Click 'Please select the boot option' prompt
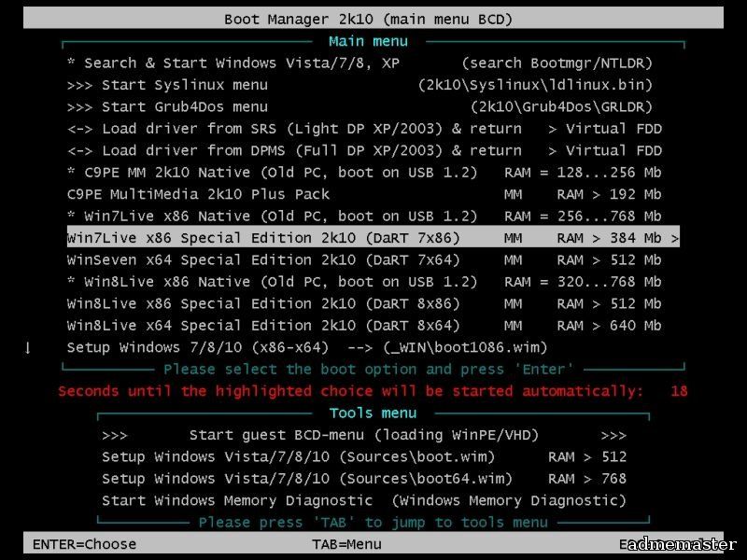The image size is (747, 560). coord(369,370)
